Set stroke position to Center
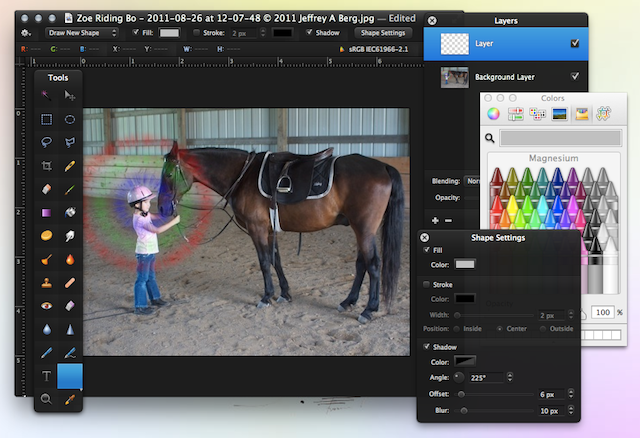This screenshot has width=640, height=438. click(499, 329)
